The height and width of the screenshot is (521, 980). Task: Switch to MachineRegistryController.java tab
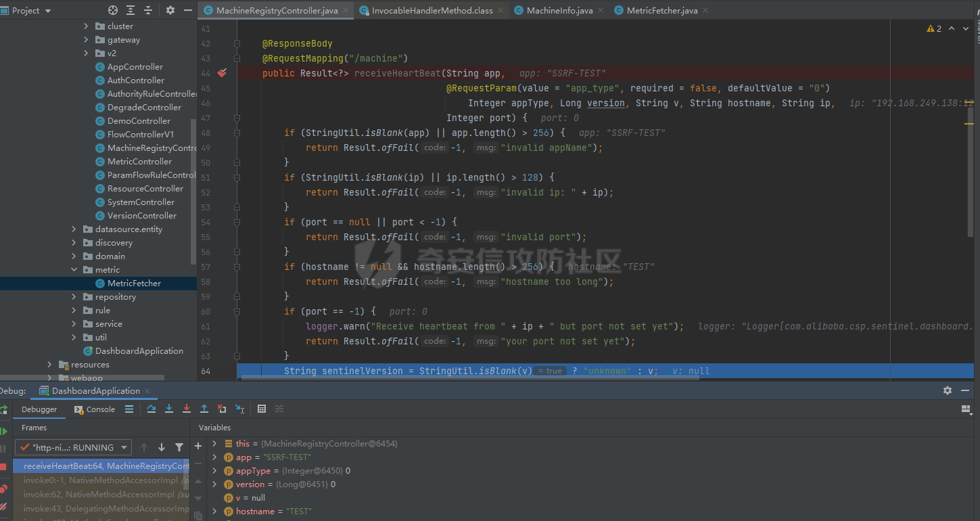click(277, 11)
